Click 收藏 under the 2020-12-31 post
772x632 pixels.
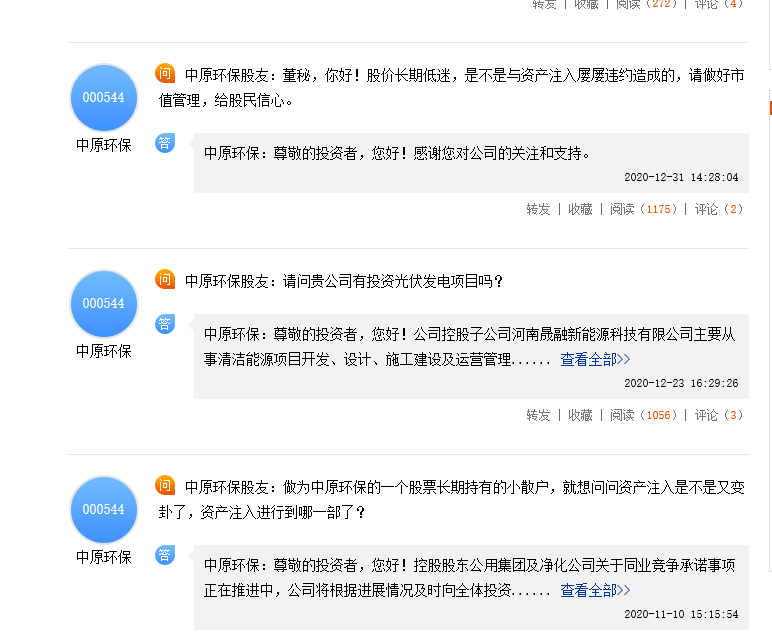tap(580, 209)
